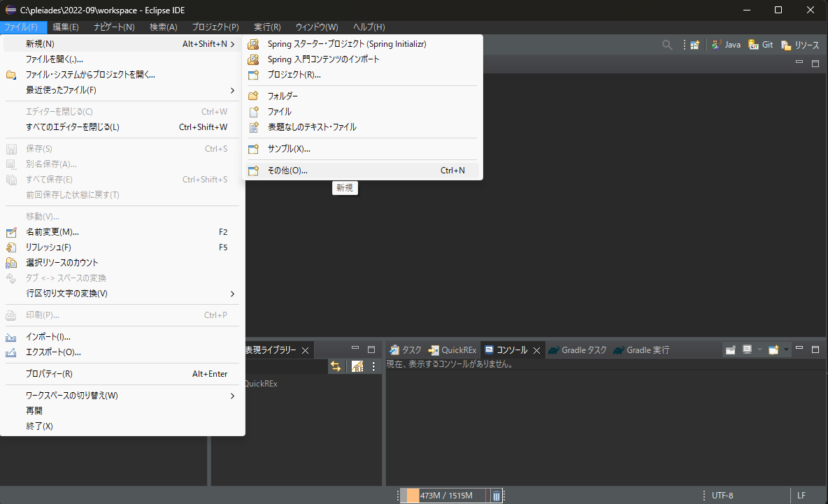Switch to the リソース perspective

pyautogui.click(x=800, y=45)
